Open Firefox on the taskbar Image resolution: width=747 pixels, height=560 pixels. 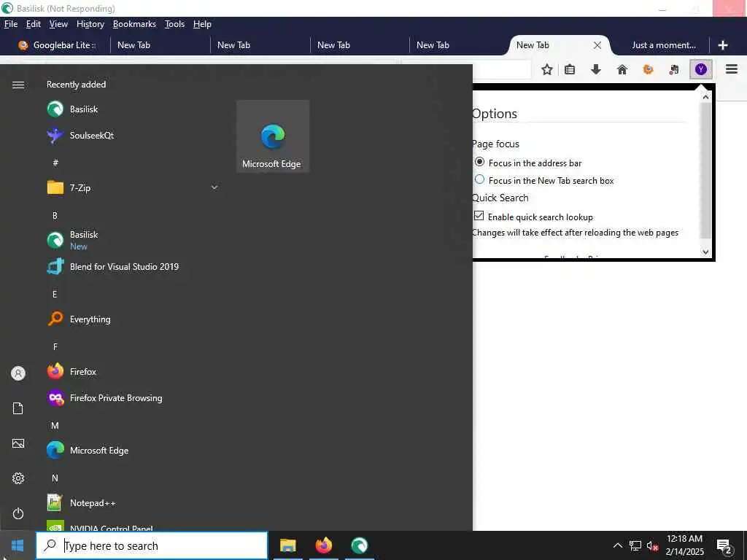pos(323,545)
